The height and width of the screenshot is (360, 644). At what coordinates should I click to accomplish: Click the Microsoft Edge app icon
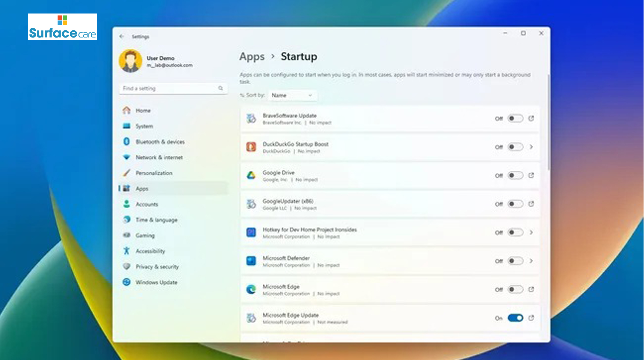(250, 290)
